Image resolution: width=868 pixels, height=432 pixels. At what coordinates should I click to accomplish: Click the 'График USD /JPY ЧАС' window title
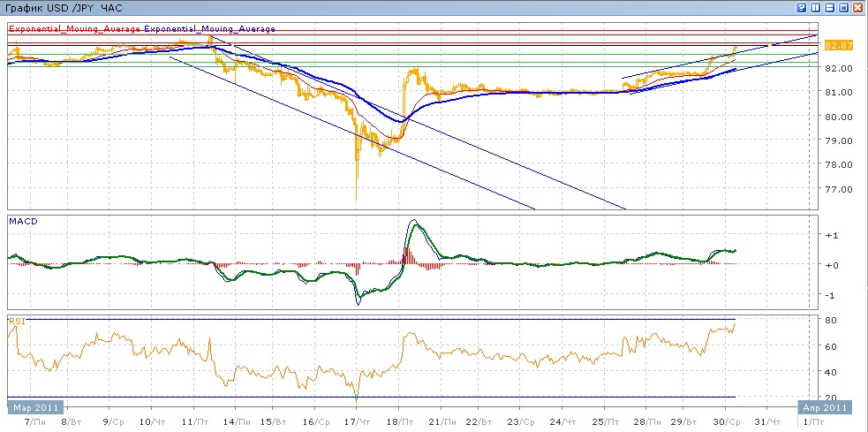[x=64, y=9]
